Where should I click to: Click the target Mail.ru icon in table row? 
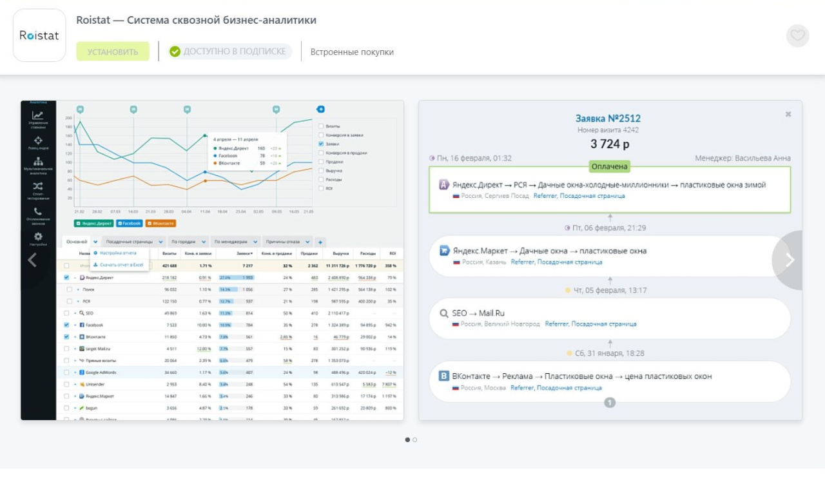pos(82,349)
